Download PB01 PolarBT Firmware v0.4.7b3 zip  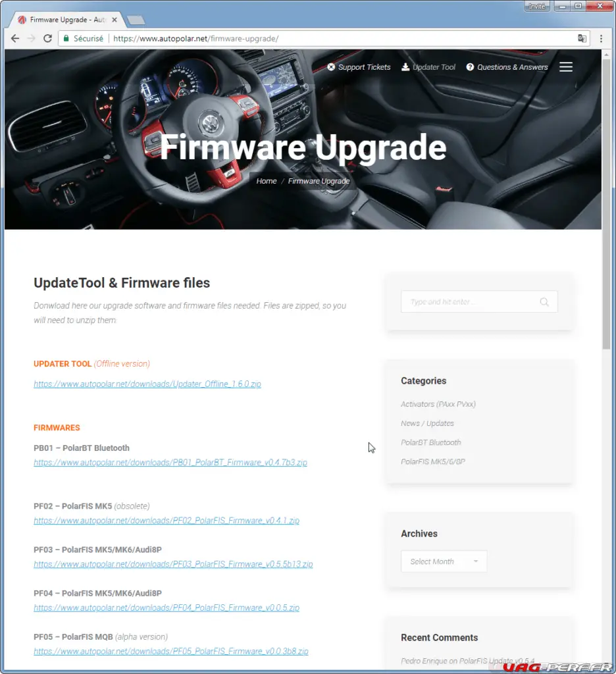click(170, 463)
